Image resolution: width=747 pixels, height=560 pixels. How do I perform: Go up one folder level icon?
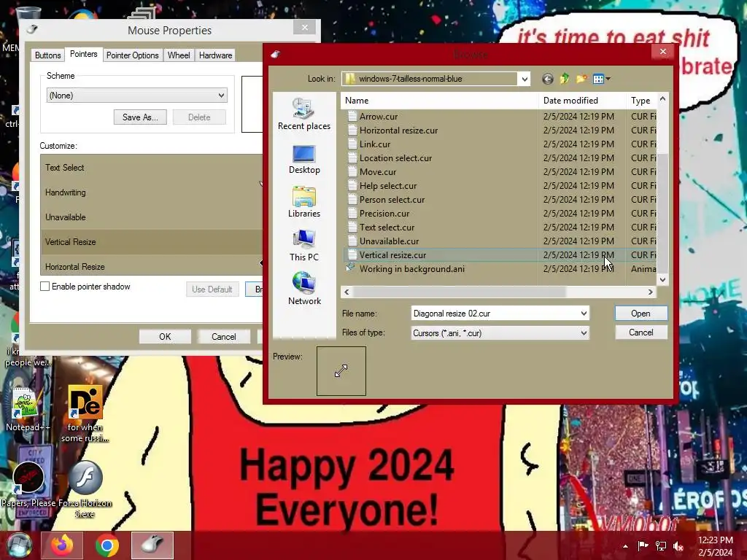click(x=565, y=79)
